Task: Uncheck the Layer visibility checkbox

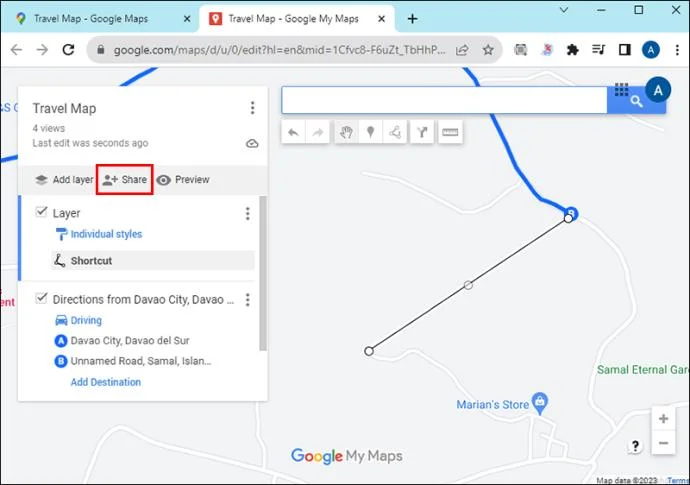Action: [x=41, y=212]
